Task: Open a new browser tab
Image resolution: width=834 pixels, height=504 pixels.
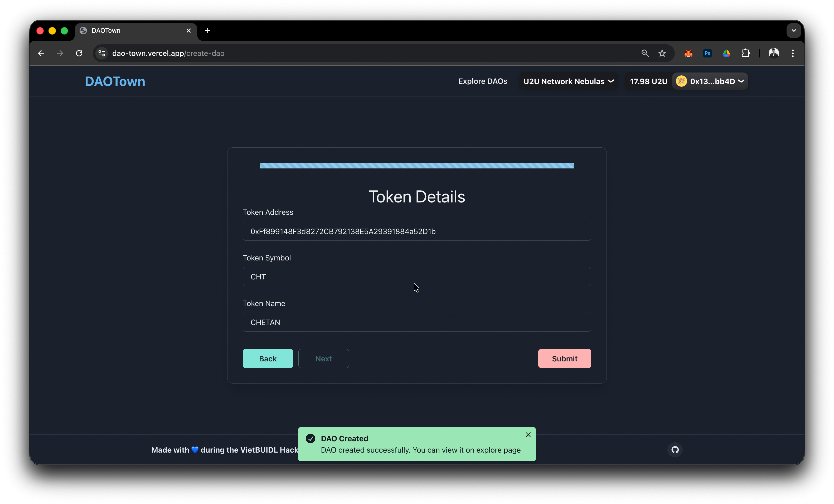Action: (x=208, y=31)
